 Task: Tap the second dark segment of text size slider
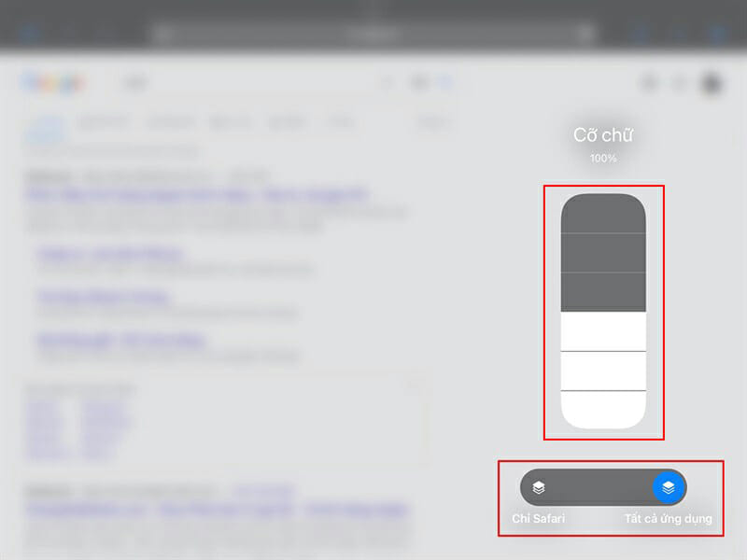[x=603, y=252]
